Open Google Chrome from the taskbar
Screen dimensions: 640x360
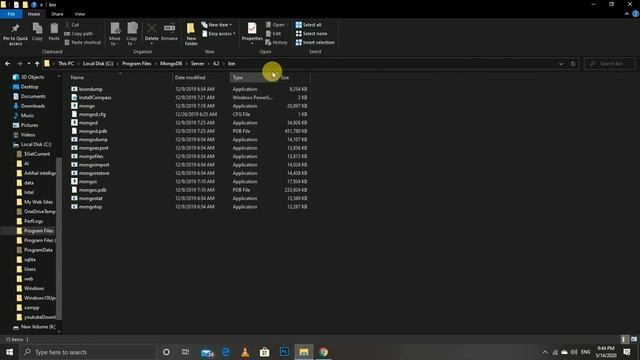tap(324, 352)
